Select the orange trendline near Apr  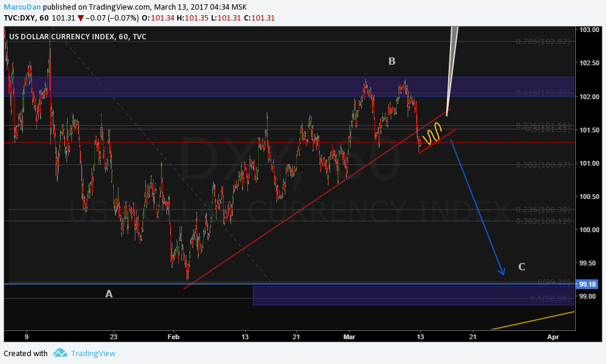pyautogui.click(x=533, y=320)
